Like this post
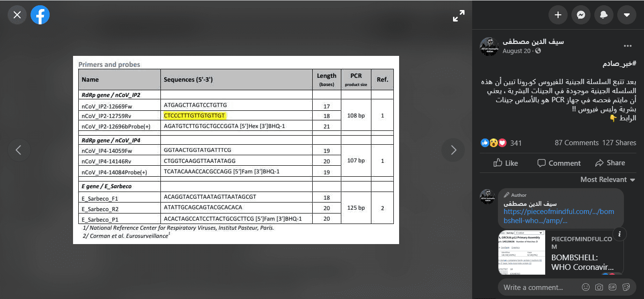Viewport: 644px width, 299px height. click(506, 163)
